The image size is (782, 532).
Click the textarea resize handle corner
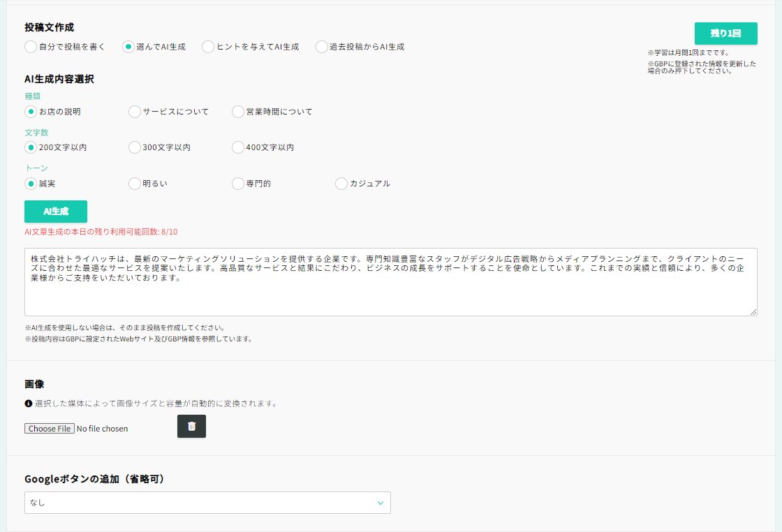pos(753,311)
